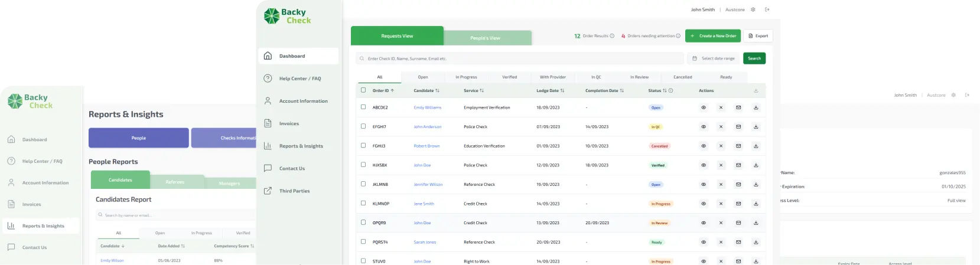Download the PQRST4 order report
Viewport: 980px width, 265px height.
(x=756, y=242)
